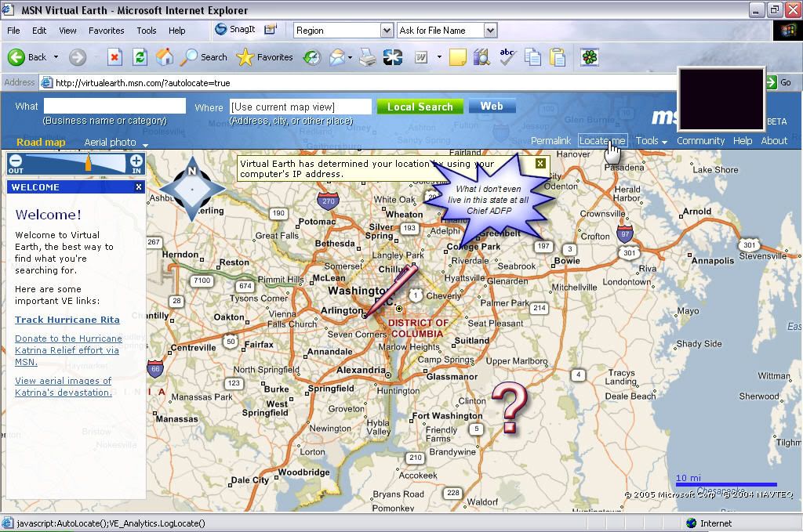Go to the Home page icon
The image size is (803, 532).
pyautogui.click(x=165, y=57)
